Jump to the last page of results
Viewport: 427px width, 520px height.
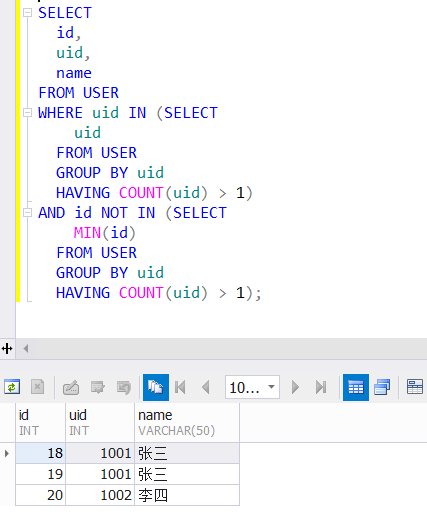click(321, 387)
